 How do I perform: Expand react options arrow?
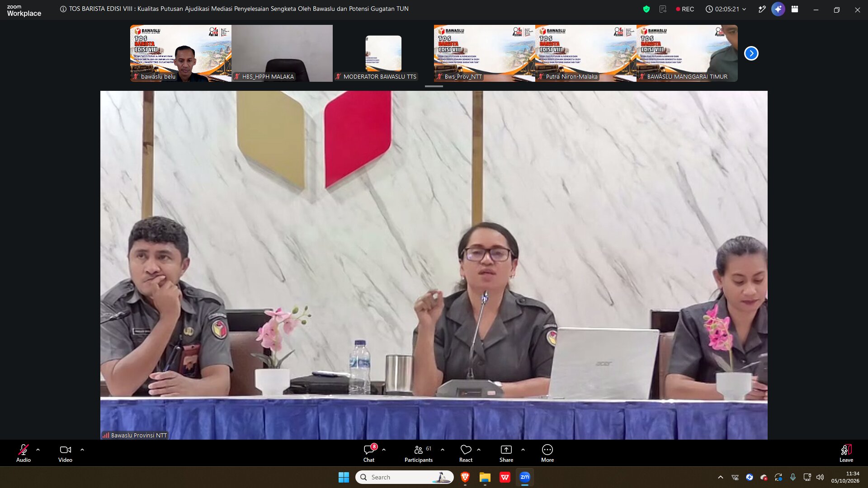click(479, 450)
